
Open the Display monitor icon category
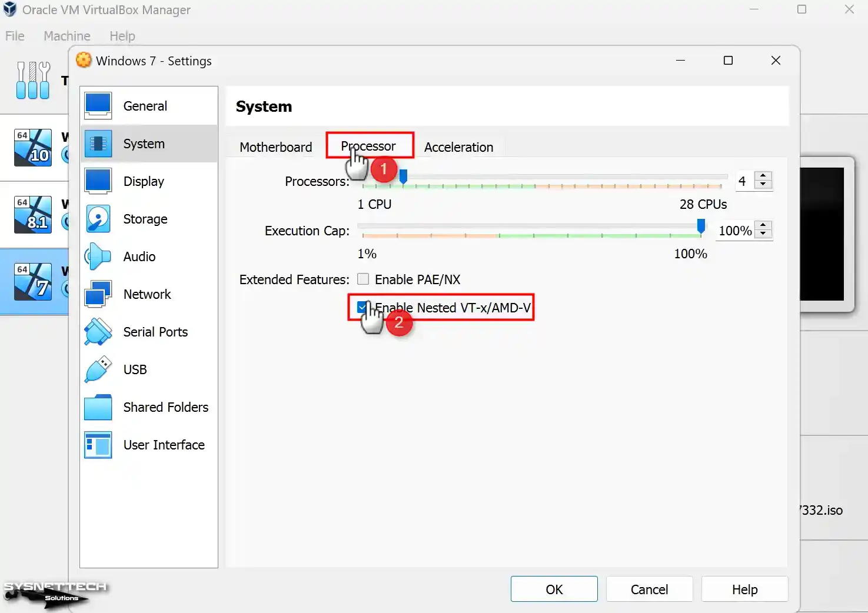tap(98, 181)
